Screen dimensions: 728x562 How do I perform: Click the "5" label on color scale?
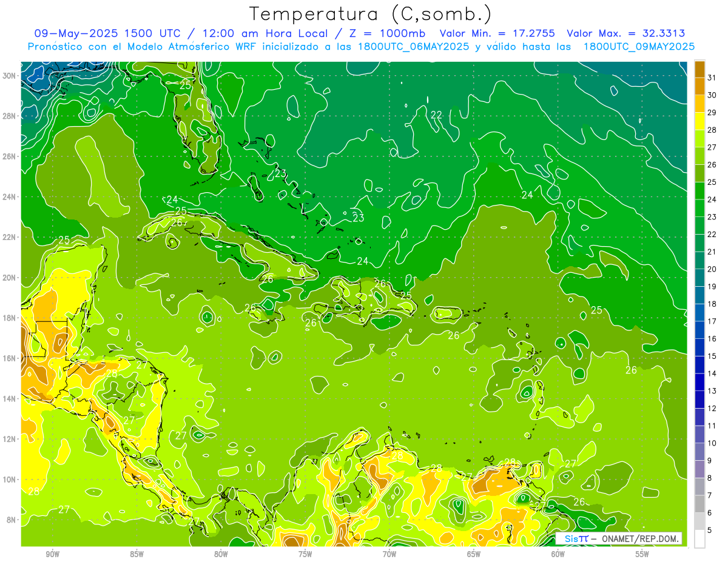coord(709,530)
